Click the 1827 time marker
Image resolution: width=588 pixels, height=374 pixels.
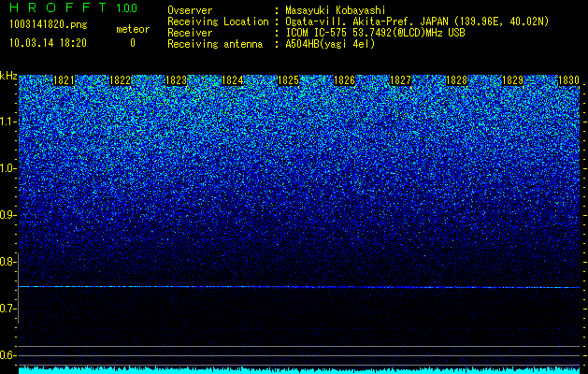400,80
